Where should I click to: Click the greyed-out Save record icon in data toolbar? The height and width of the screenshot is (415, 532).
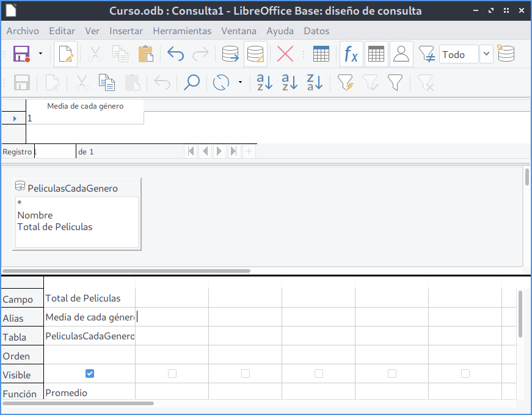22,82
